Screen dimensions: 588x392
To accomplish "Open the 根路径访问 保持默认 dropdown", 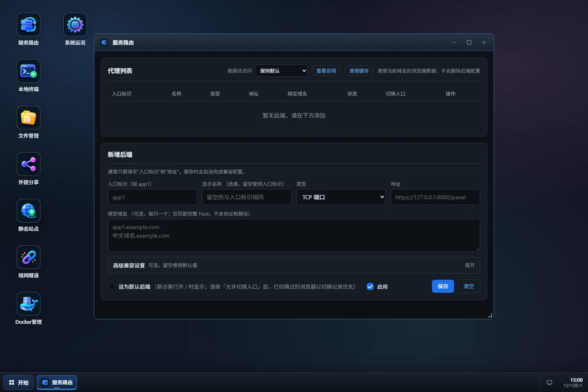I will click(x=281, y=71).
